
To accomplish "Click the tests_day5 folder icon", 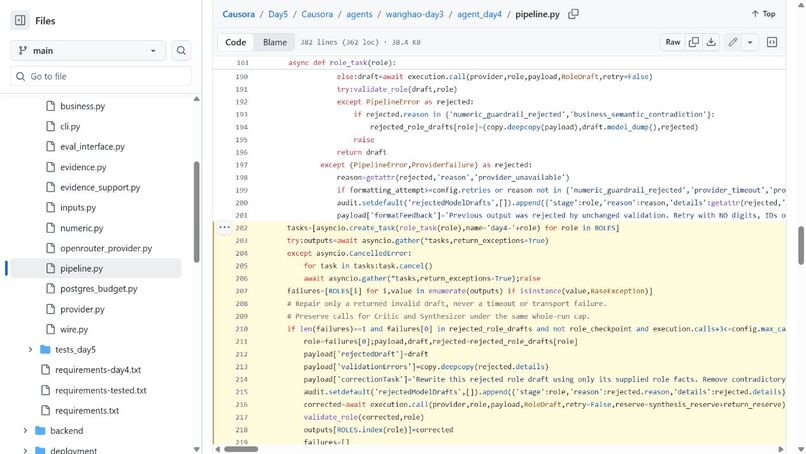I will click(x=45, y=350).
